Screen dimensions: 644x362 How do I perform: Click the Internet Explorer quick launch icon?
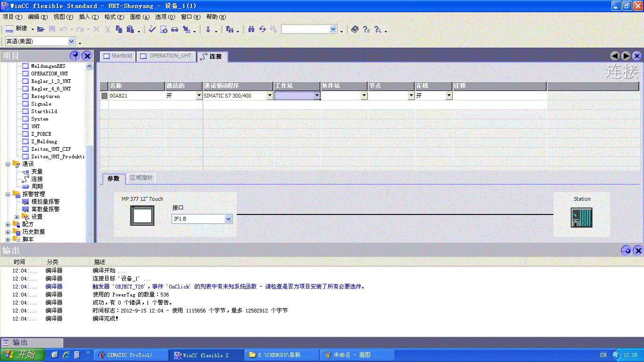coord(66,354)
